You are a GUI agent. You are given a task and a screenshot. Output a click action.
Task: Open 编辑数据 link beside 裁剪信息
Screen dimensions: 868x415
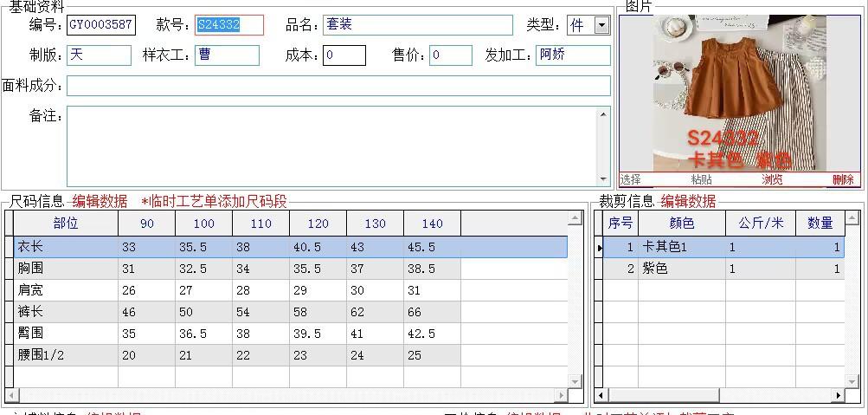pos(688,201)
